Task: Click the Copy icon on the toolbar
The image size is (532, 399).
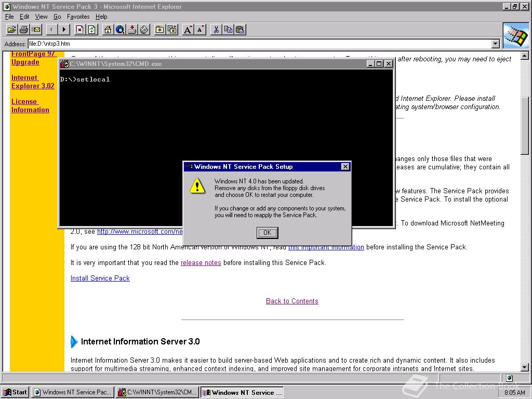Action: pyautogui.click(x=228, y=30)
